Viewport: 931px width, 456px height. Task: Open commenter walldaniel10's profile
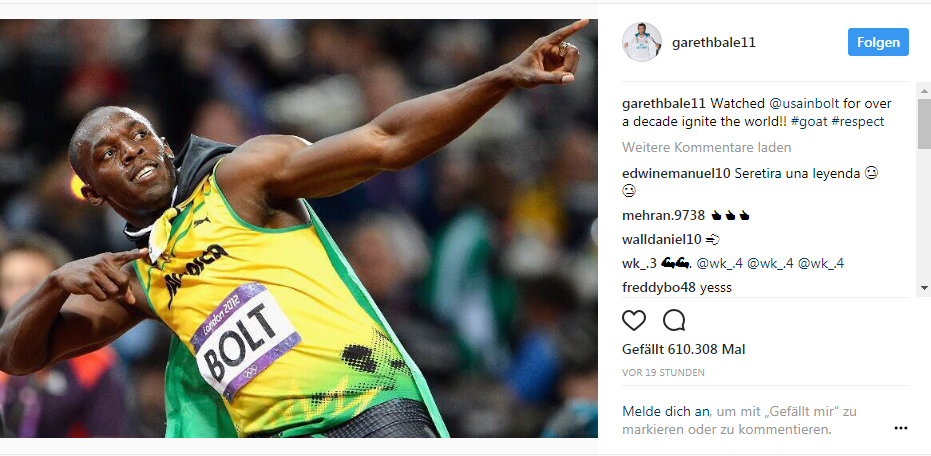[x=661, y=240]
